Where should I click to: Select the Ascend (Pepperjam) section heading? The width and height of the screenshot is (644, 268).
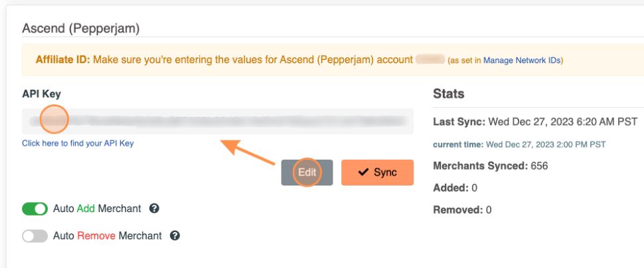coord(80,28)
